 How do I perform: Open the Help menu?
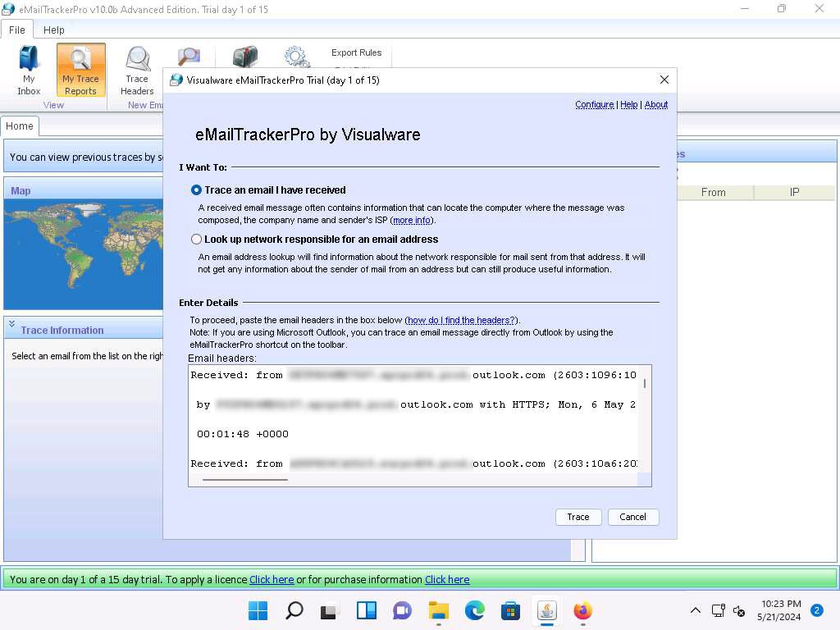pos(54,30)
